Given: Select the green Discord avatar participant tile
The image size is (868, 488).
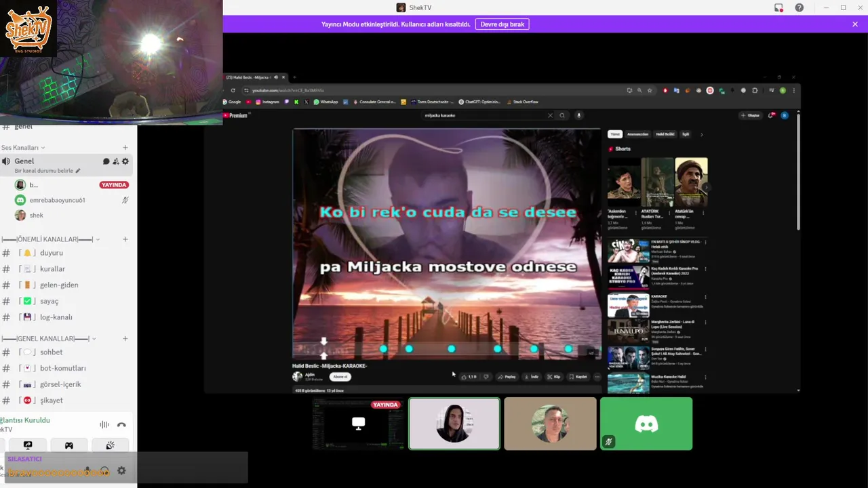Looking at the screenshot, I should [646, 424].
